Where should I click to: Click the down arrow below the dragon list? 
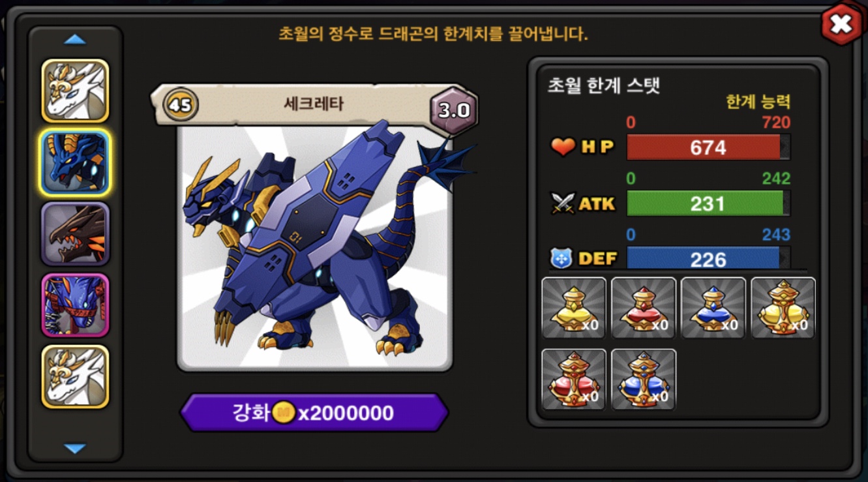[x=75, y=449]
